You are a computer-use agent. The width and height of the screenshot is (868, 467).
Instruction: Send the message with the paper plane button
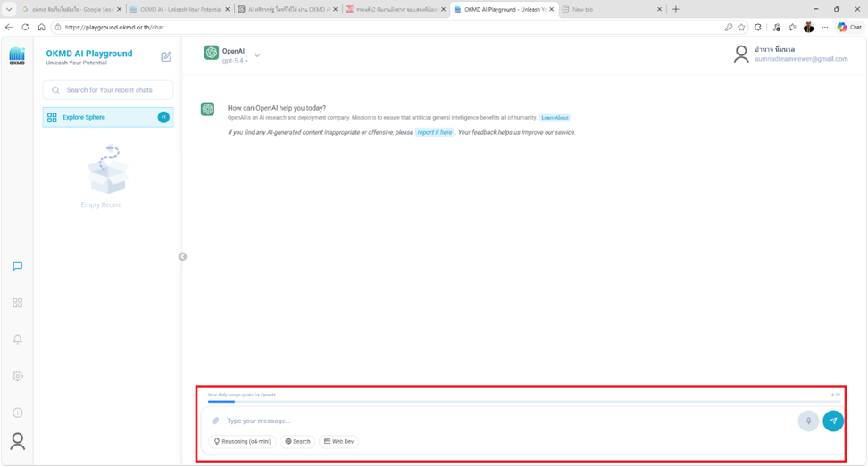click(833, 421)
